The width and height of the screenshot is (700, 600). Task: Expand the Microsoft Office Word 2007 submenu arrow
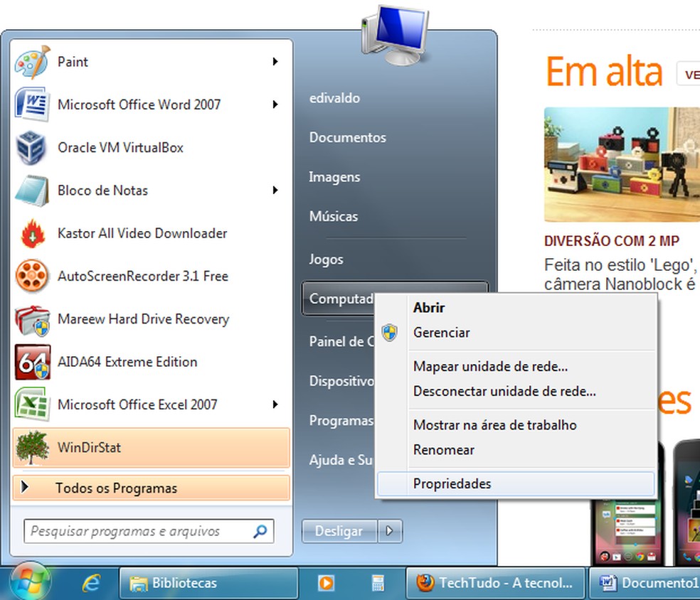(x=276, y=105)
